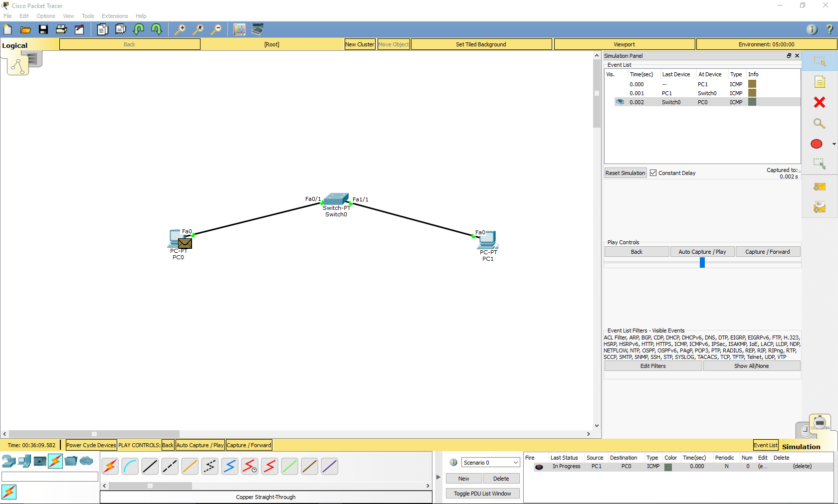Open the Scenario 0 dropdown
This screenshot has height=504, width=838.
[491, 463]
